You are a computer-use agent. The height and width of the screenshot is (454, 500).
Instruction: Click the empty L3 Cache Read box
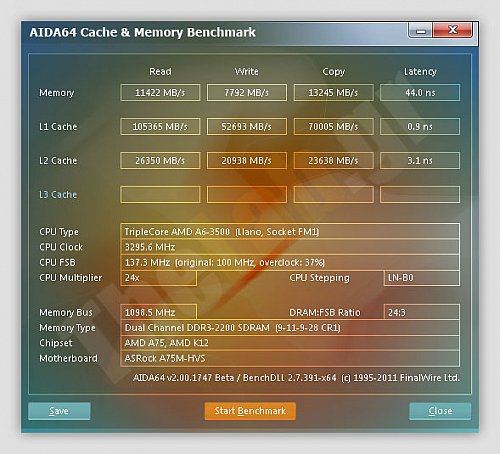(x=160, y=194)
